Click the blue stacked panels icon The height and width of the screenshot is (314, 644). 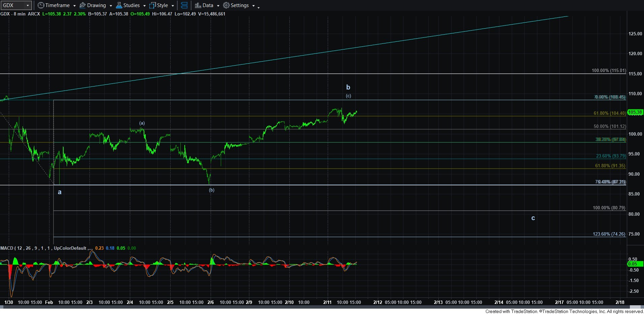click(x=184, y=5)
